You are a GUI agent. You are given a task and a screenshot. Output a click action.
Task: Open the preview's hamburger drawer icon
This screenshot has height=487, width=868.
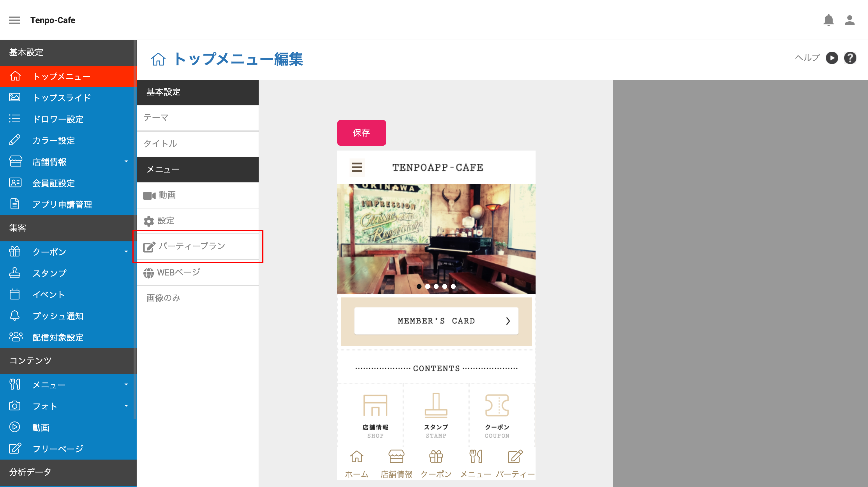pyautogui.click(x=357, y=167)
